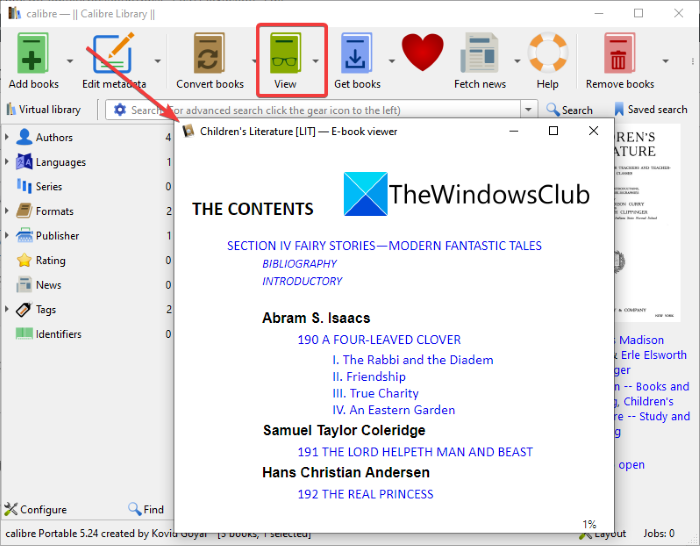Image resolution: width=700 pixels, height=546 pixels.
Task: Click the Formats book icon
Action: tap(24, 211)
